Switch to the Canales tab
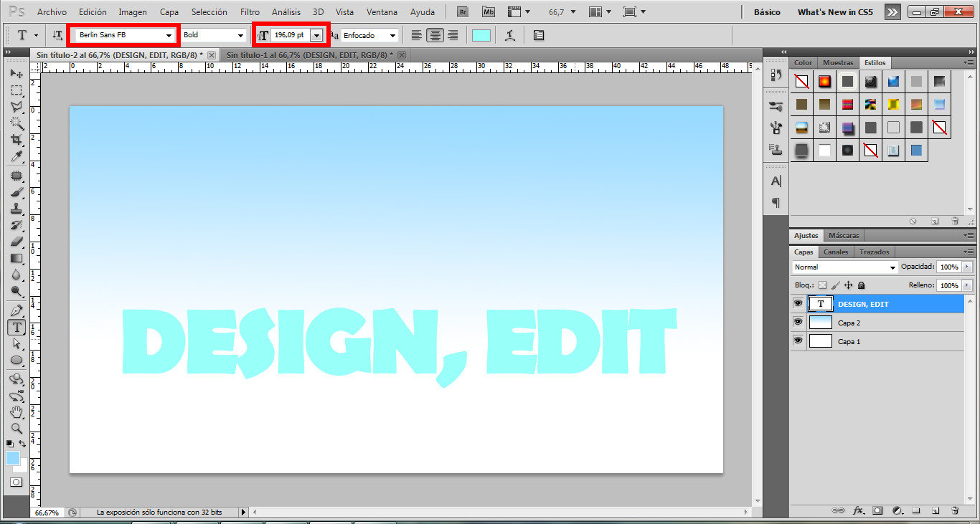Viewport: 980px width, 524px height. pos(835,252)
